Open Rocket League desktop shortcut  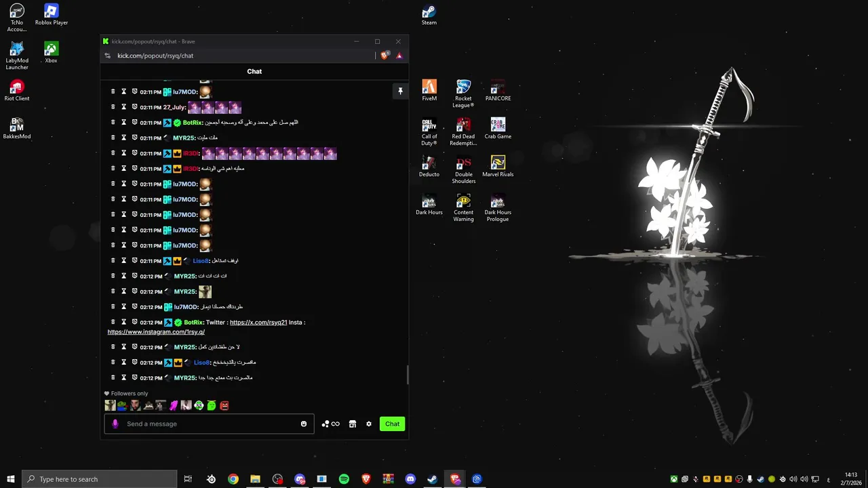pyautogui.click(x=463, y=94)
